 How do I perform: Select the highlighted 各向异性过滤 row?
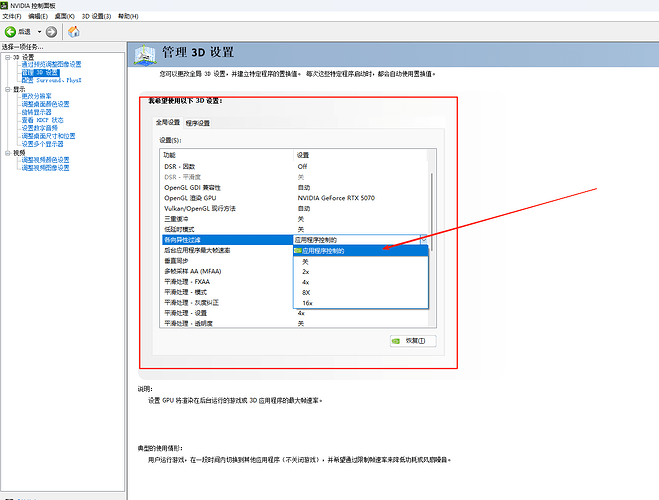pos(227,240)
